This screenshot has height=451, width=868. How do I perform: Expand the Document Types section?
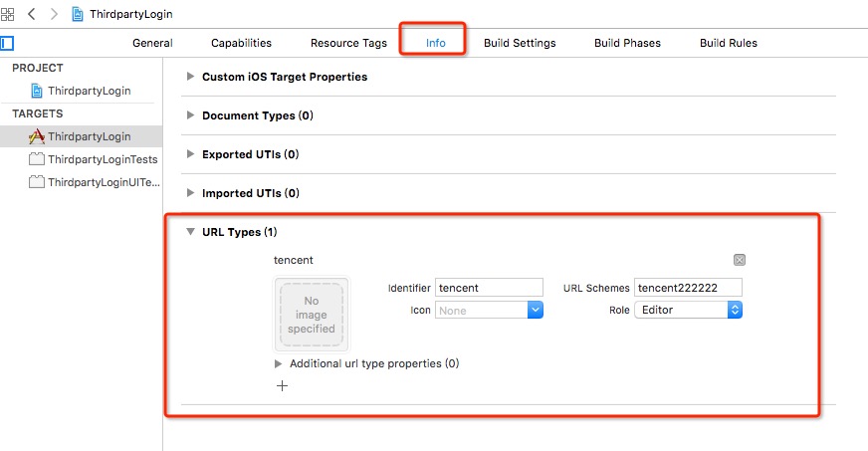coord(190,115)
